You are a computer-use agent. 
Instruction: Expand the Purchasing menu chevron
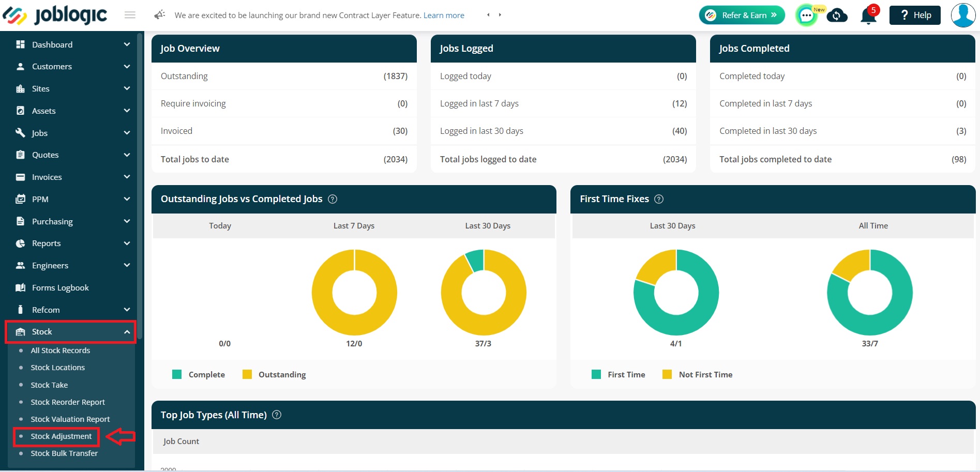(x=127, y=221)
